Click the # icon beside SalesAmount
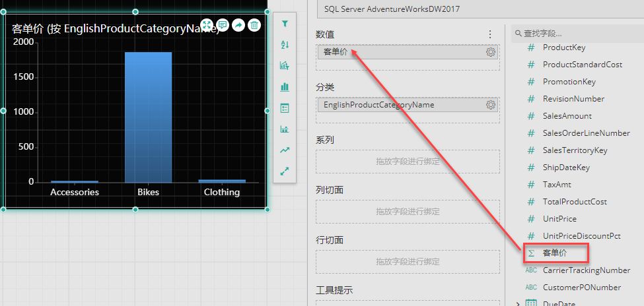The height and width of the screenshot is (306, 644). 531,116
